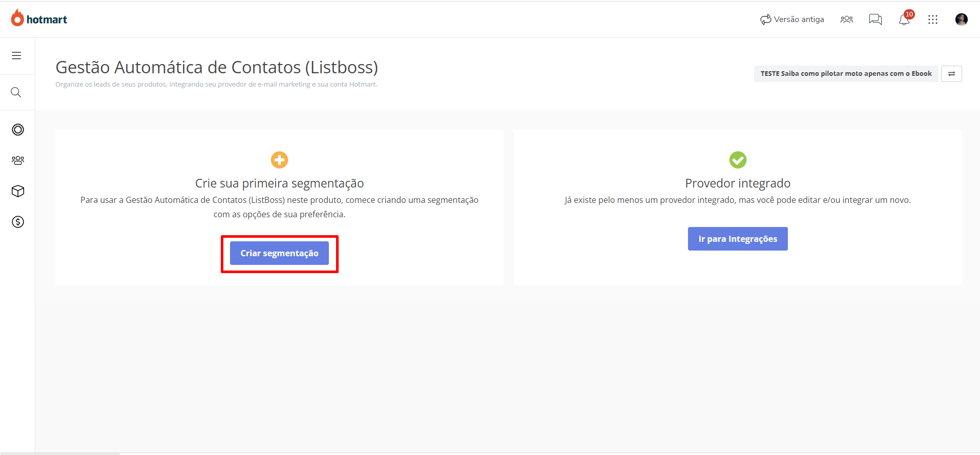Select the circular target icon in sidebar
980x455 pixels.
tap(18, 130)
